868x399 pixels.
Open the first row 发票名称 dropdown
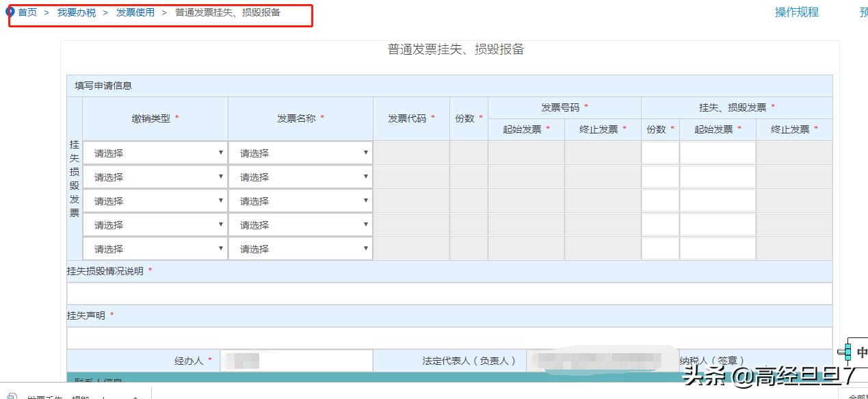click(301, 153)
